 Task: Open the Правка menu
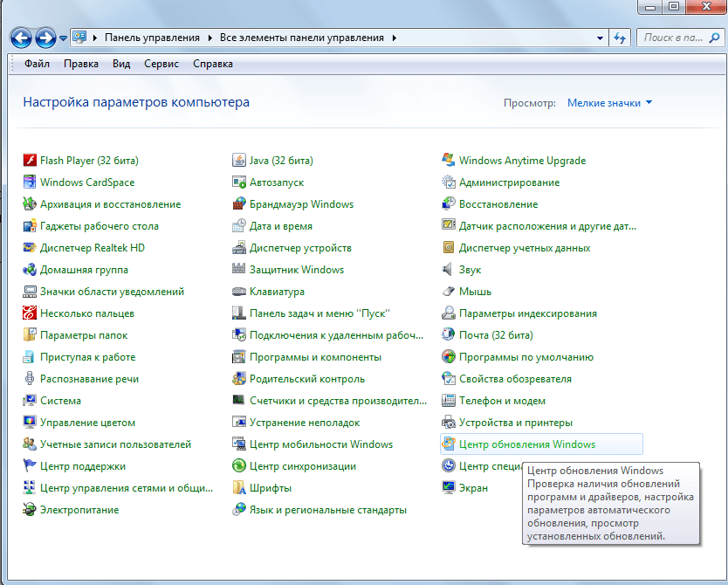(x=81, y=64)
